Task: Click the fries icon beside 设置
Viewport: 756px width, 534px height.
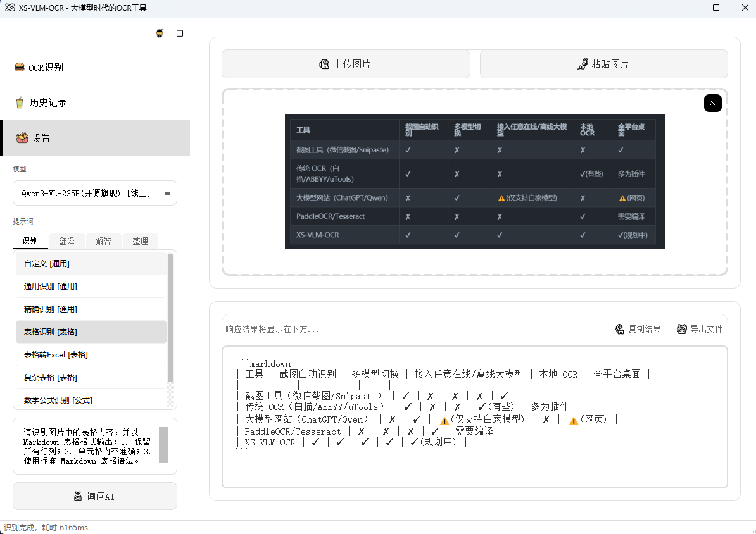Action: pyautogui.click(x=22, y=138)
